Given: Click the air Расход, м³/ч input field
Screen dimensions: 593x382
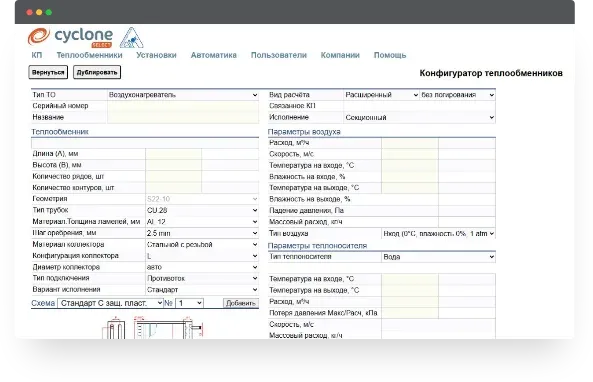Looking at the screenshot, I should click(x=410, y=143).
